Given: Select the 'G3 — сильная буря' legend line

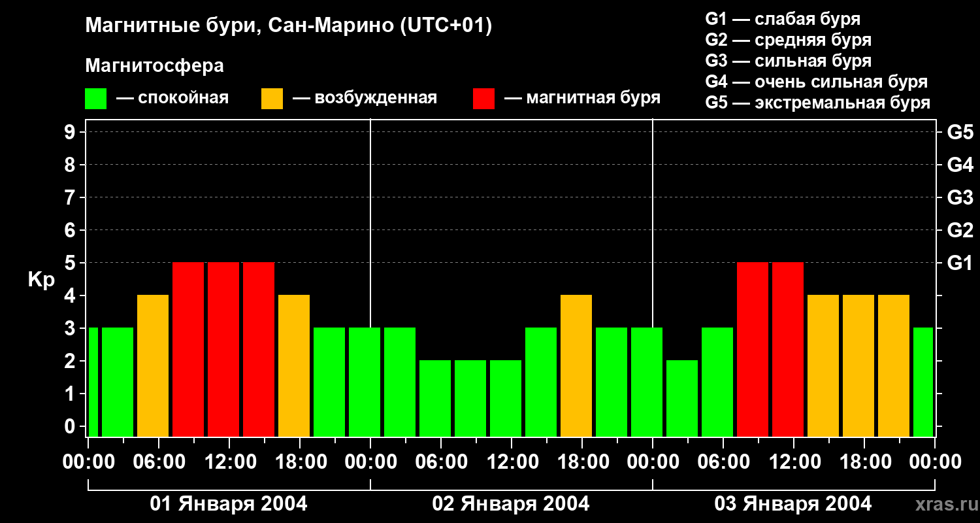Looking at the screenshot, I should [x=789, y=61].
